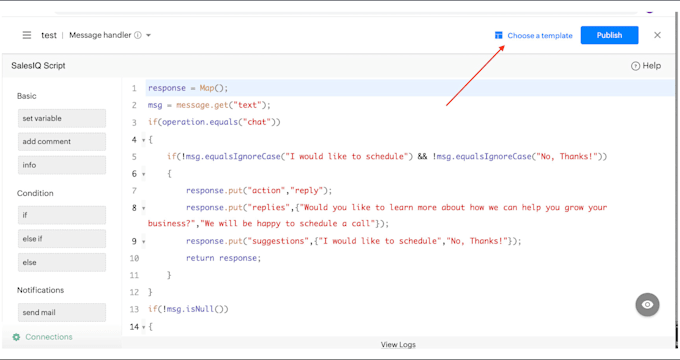Click the msg = message.get("text") line

pyautogui.click(x=209, y=105)
